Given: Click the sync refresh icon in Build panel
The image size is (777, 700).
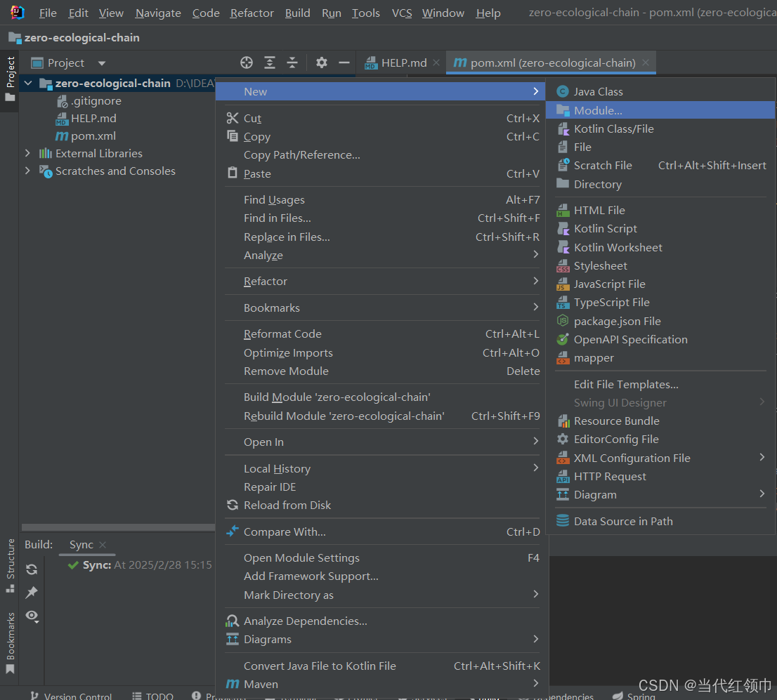Looking at the screenshot, I should pos(32,569).
